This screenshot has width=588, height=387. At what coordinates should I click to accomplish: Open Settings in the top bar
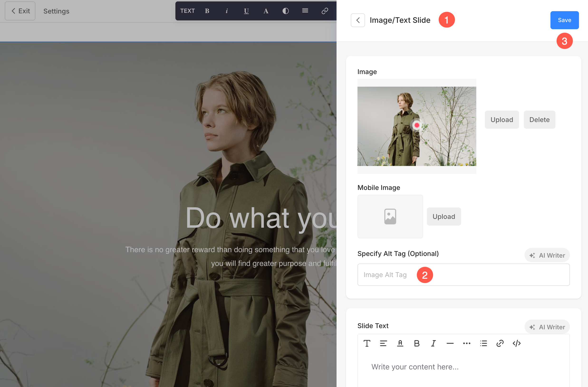pyautogui.click(x=56, y=11)
